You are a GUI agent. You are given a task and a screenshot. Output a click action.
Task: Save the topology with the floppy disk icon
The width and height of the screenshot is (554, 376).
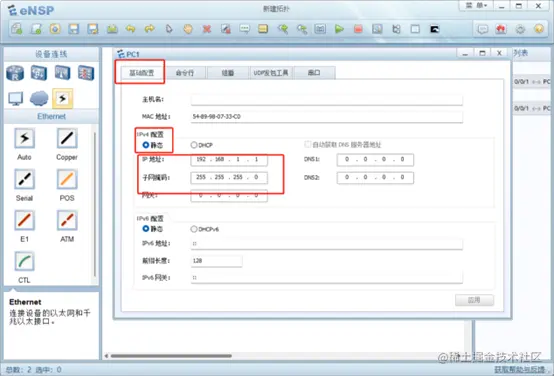click(x=73, y=29)
